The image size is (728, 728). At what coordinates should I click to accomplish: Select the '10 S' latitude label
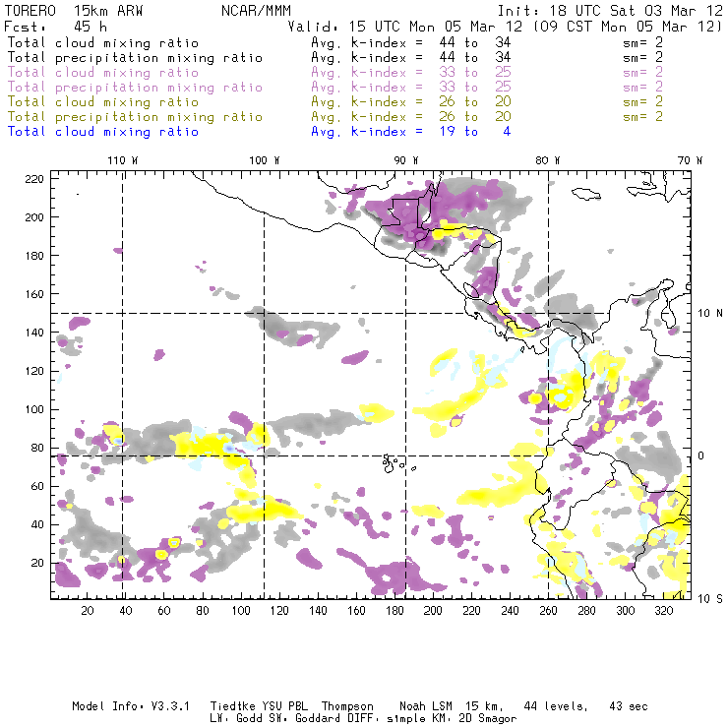coord(710,598)
